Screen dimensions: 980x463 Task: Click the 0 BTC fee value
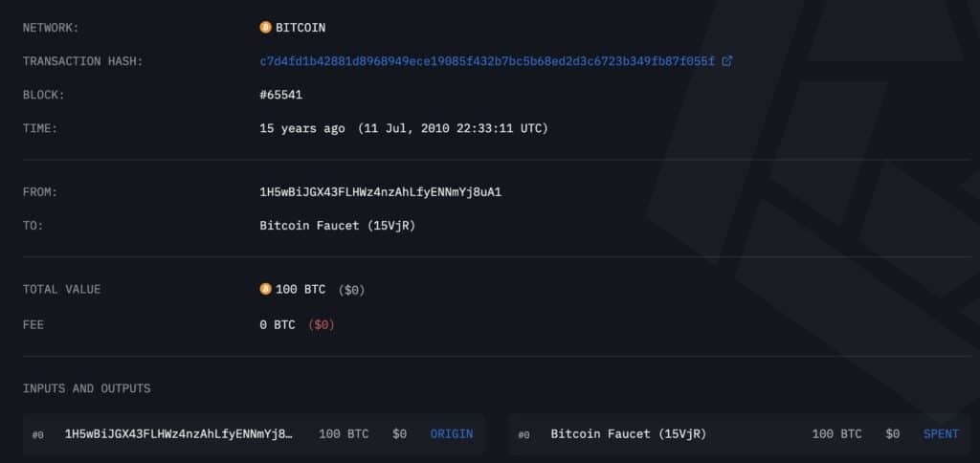tap(278, 325)
